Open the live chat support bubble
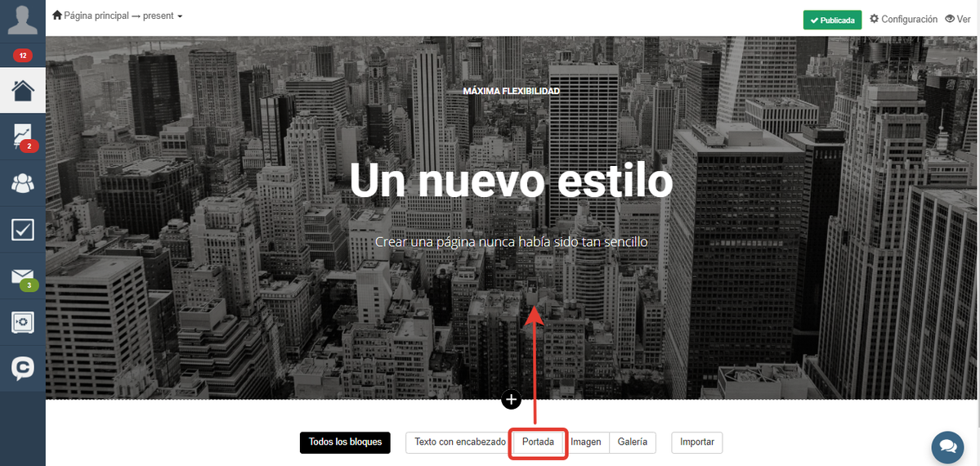The height and width of the screenshot is (466, 980). pyautogui.click(x=947, y=446)
